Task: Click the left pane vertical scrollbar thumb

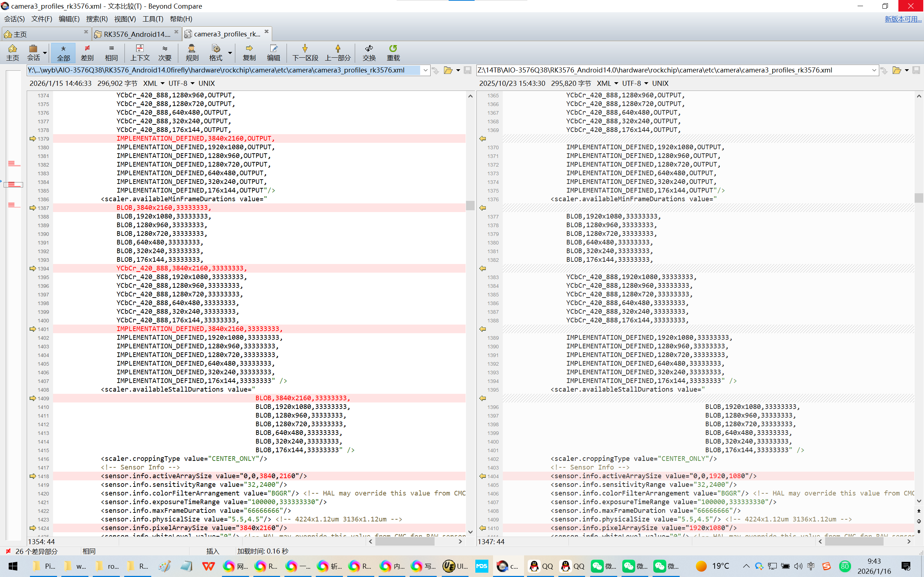Action: (470, 205)
